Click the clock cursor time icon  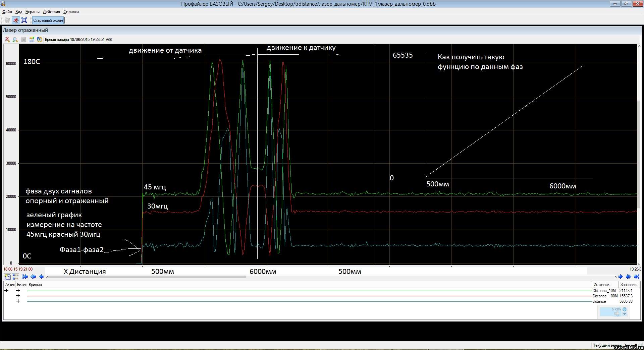40,40
